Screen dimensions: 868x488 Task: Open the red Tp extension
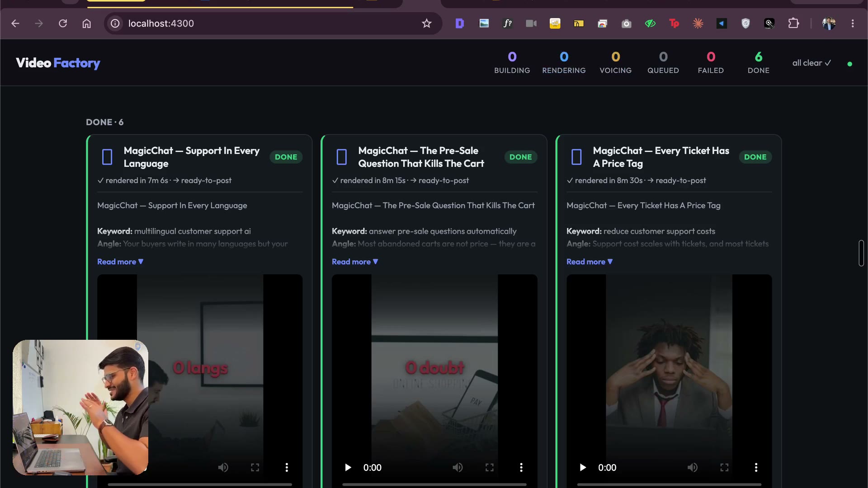click(x=674, y=23)
